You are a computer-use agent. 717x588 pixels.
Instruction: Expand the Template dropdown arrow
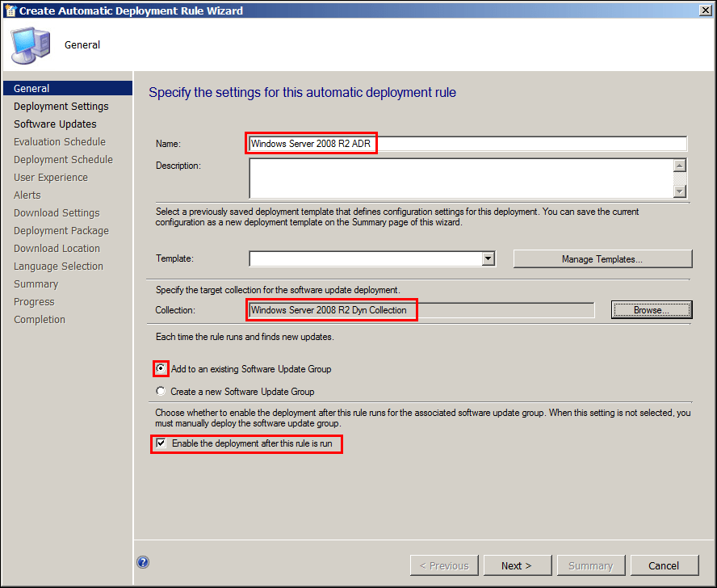[488, 258]
